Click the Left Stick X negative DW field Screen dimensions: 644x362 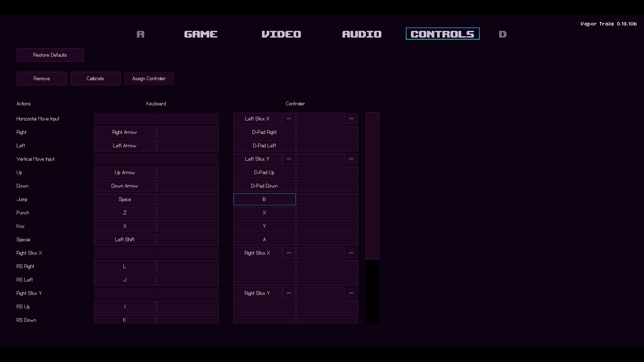pyautogui.click(x=351, y=118)
